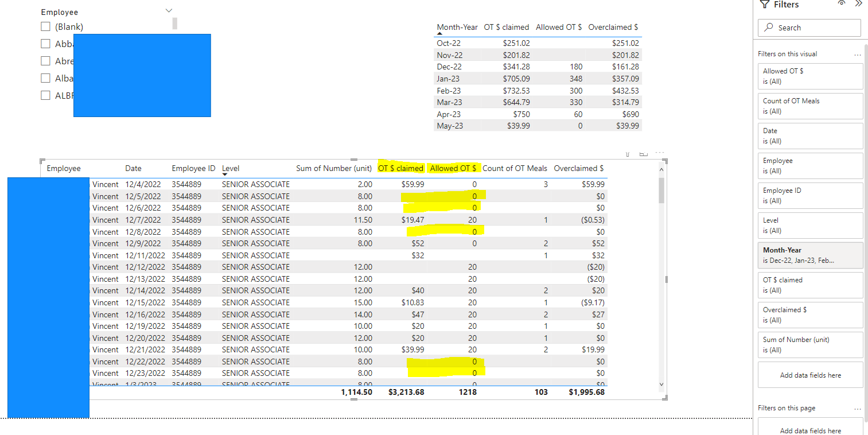
Task: Click into the Filters pane Search box
Action: tap(809, 28)
